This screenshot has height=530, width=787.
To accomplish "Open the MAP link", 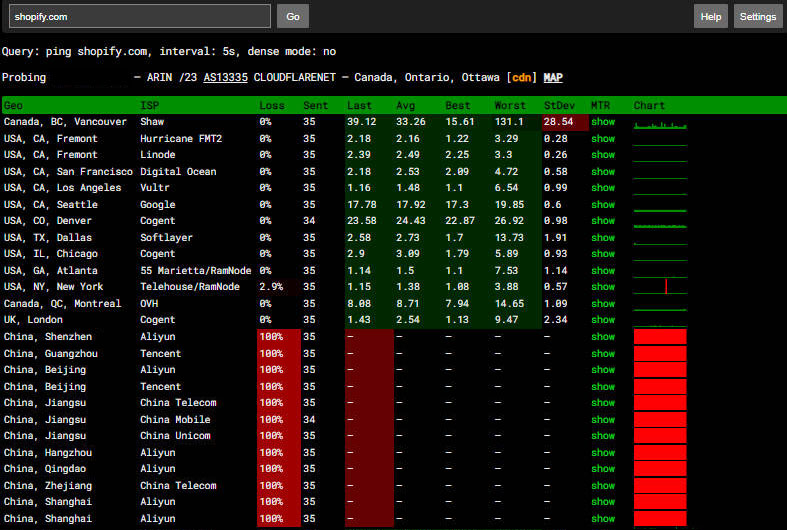I will point(553,78).
